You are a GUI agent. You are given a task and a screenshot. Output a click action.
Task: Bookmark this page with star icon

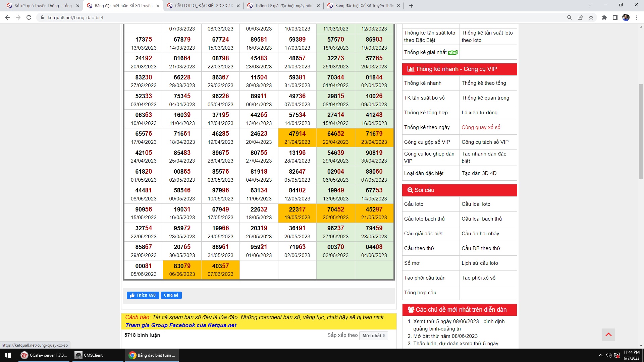[591, 17]
